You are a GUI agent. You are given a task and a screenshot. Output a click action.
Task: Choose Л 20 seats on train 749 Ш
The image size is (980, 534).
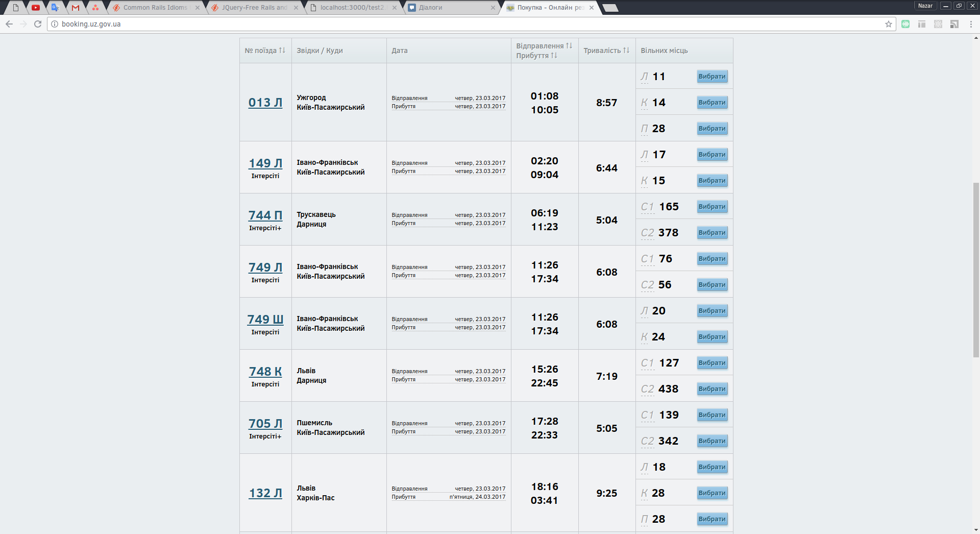(712, 311)
